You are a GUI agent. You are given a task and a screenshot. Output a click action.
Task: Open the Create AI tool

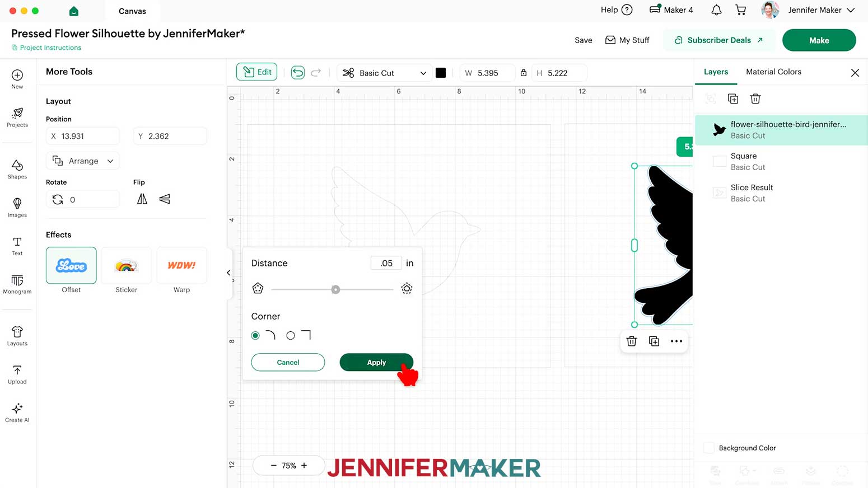click(17, 412)
